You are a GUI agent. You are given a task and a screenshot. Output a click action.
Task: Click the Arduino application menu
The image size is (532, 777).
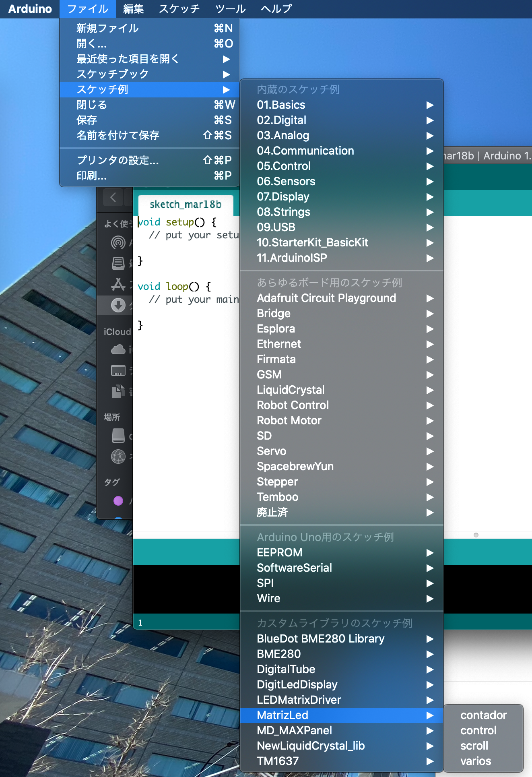point(30,9)
